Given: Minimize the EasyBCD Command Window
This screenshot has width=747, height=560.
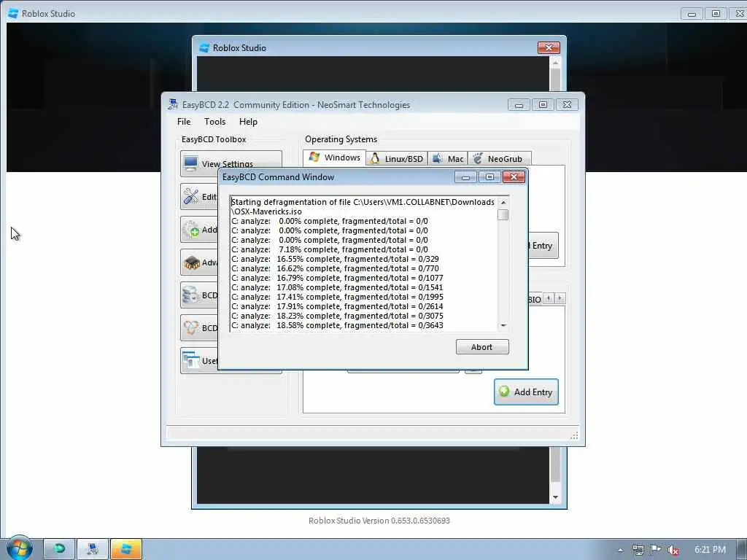Looking at the screenshot, I should [466, 177].
